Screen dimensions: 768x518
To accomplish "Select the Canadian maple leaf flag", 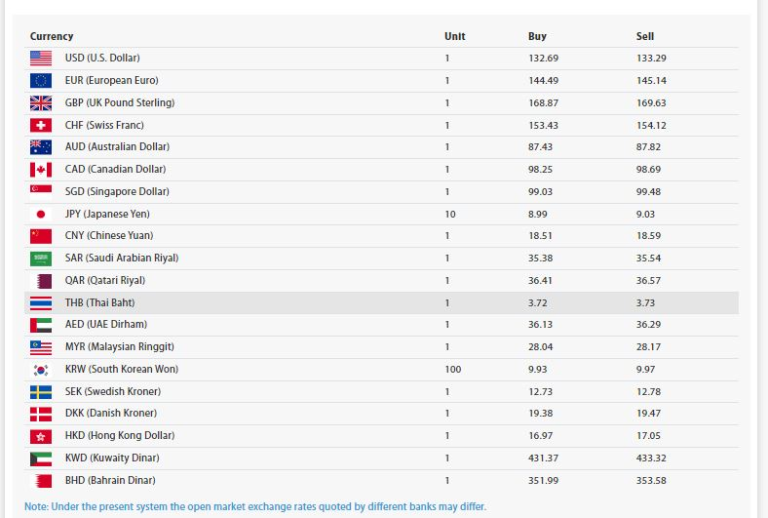I will click(x=41, y=170).
